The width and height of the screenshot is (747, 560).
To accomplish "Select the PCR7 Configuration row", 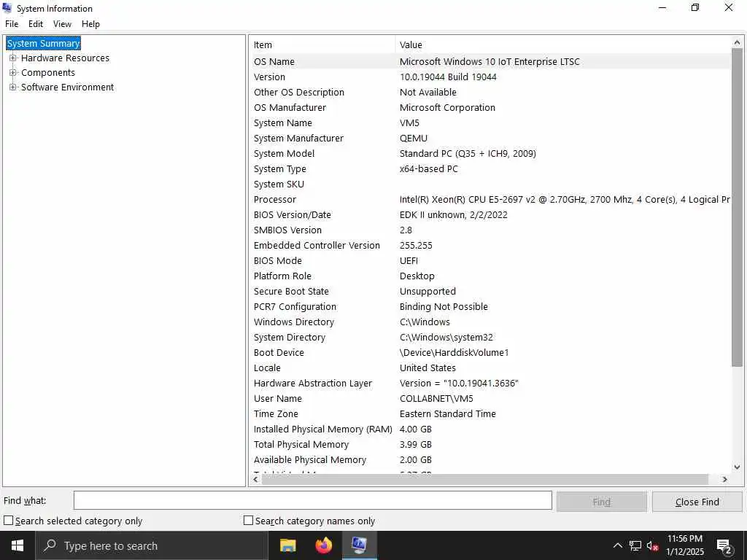I will pos(490,306).
